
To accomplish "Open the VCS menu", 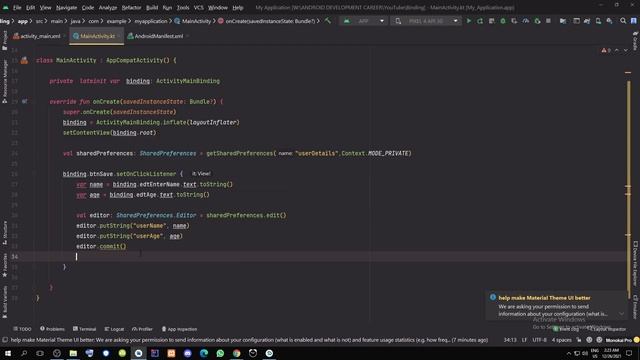I will point(198,7).
